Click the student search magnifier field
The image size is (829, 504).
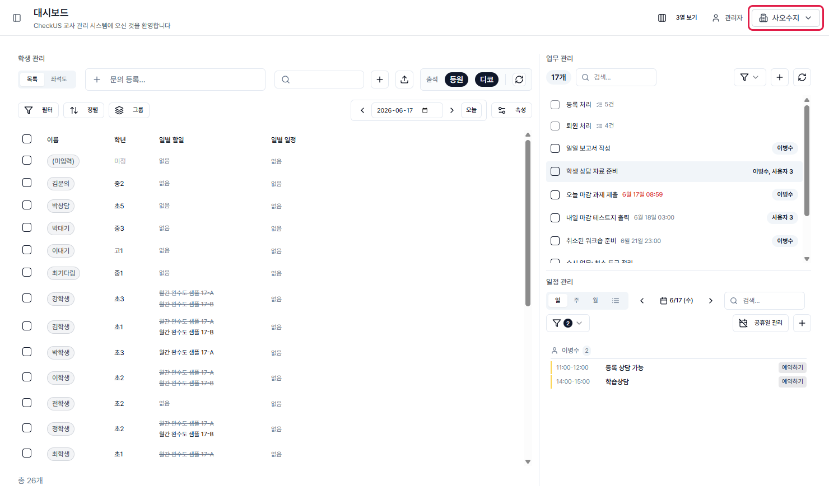pos(319,80)
